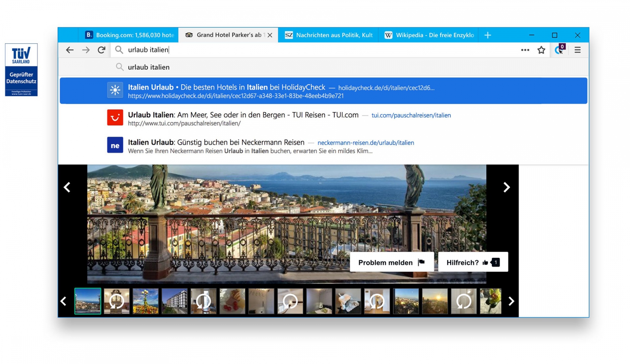630x364 pixels.
Task: Select the Grand Hotel Parker's tab
Action: point(228,35)
